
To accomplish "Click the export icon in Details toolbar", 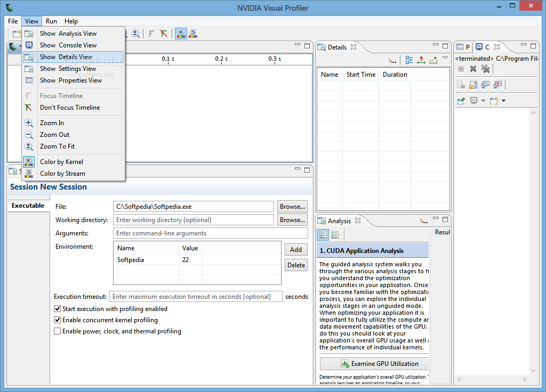I will (x=433, y=60).
